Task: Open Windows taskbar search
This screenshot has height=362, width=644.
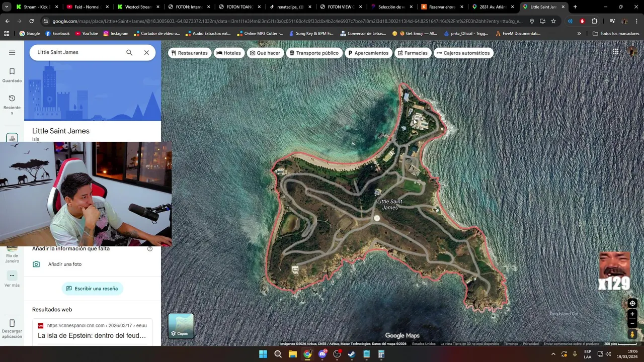Action: [278, 354]
